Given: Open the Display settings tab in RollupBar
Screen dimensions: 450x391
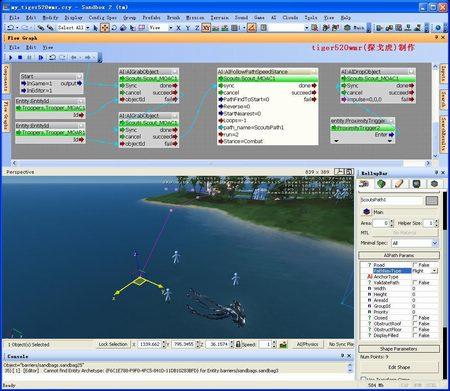Looking at the screenshot, I should tap(417, 183).
